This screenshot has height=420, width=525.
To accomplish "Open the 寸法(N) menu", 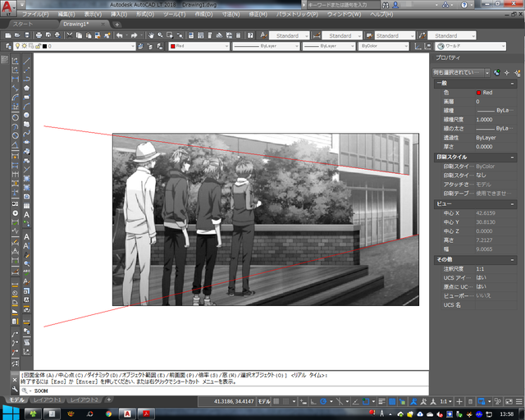I will [231, 15].
